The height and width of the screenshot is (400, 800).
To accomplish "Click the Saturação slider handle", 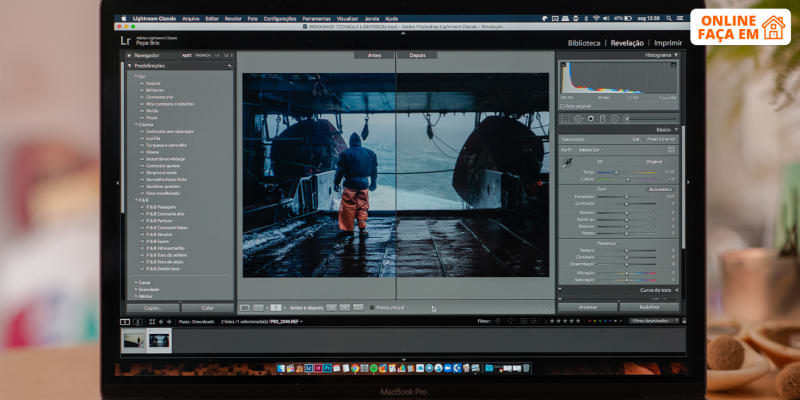I will coord(627,280).
